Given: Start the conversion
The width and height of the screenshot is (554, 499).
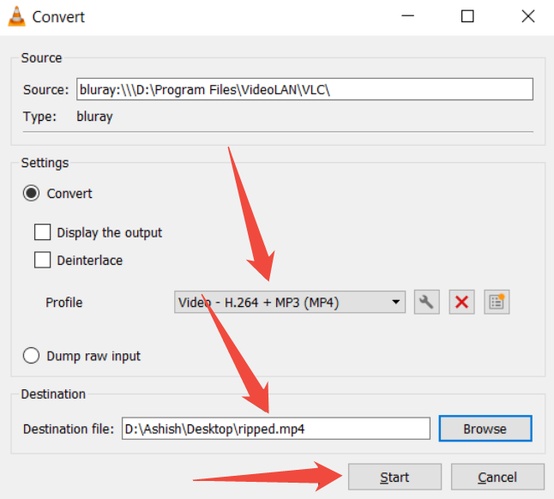Looking at the screenshot, I should pyautogui.click(x=395, y=477).
